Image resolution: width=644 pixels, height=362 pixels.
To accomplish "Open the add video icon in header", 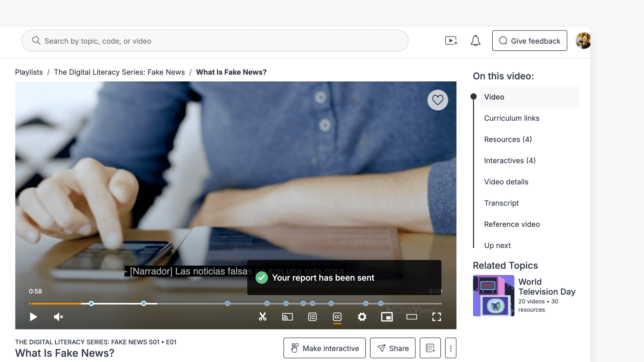I will [x=451, y=41].
